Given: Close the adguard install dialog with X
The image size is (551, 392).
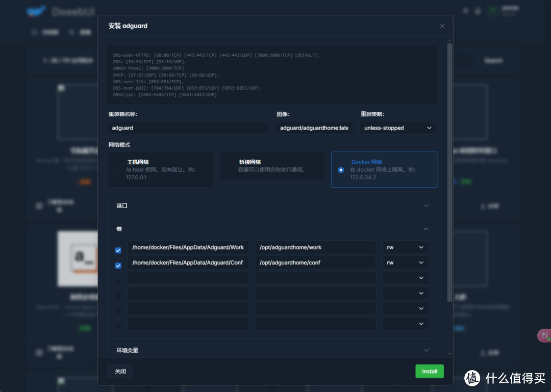Looking at the screenshot, I should pyautogui.click(x=442, y=26).
